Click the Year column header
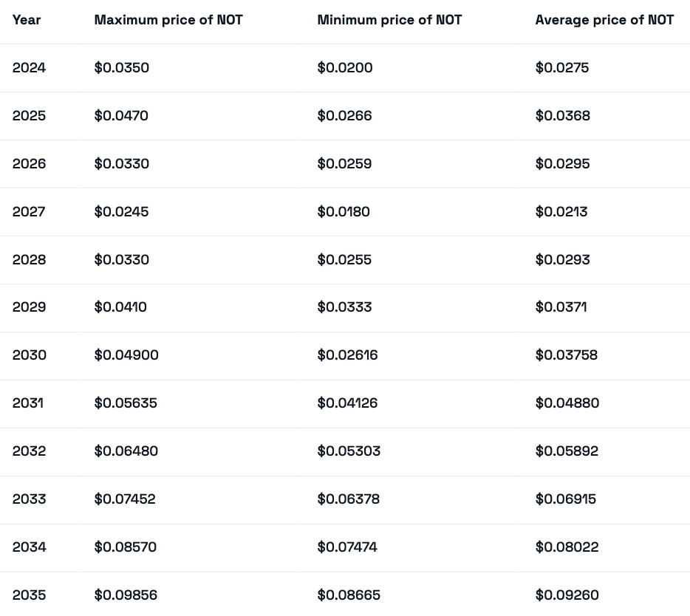The width and height of the screenshot is (690, 616). [x=27, y=20]
